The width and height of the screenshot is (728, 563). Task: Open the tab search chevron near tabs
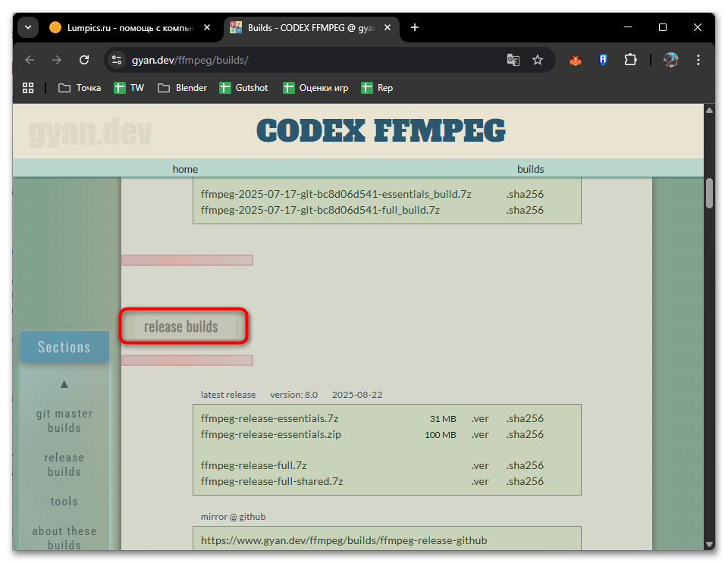[27, 27]
